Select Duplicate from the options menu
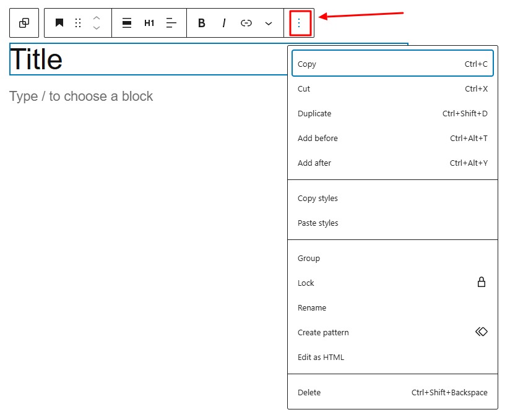510x420 pixels. (x=314, y=113)
